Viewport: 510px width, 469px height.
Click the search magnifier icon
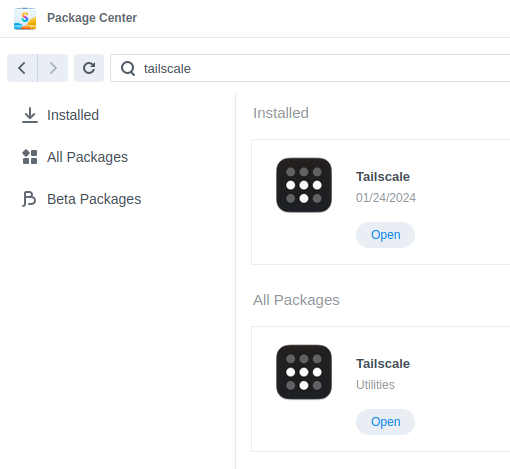128,69
